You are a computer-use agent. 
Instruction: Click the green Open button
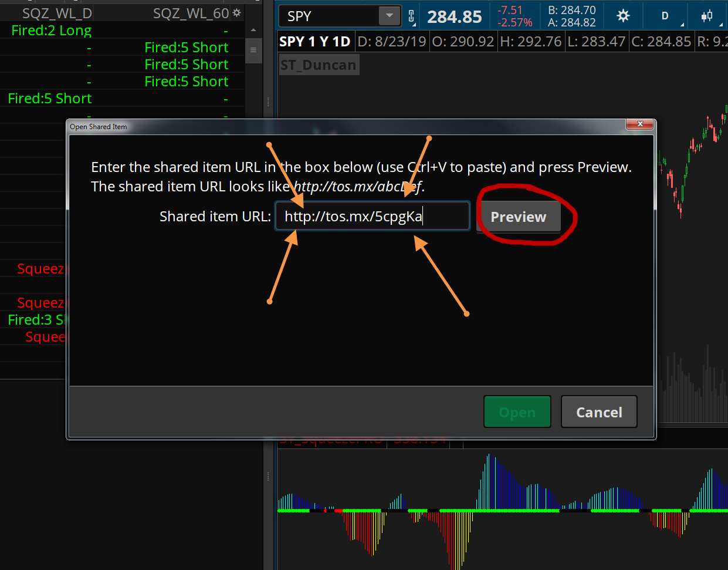tap(517, 412)
